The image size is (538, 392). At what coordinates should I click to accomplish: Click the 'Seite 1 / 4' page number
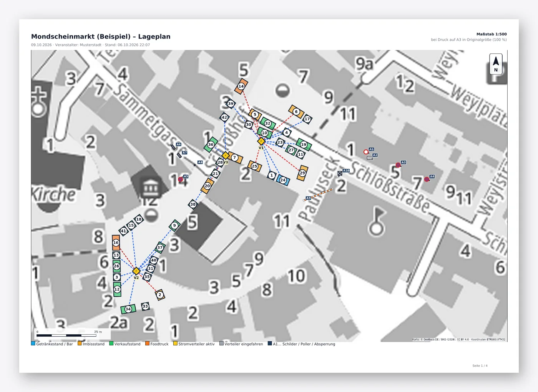(480, 366)
